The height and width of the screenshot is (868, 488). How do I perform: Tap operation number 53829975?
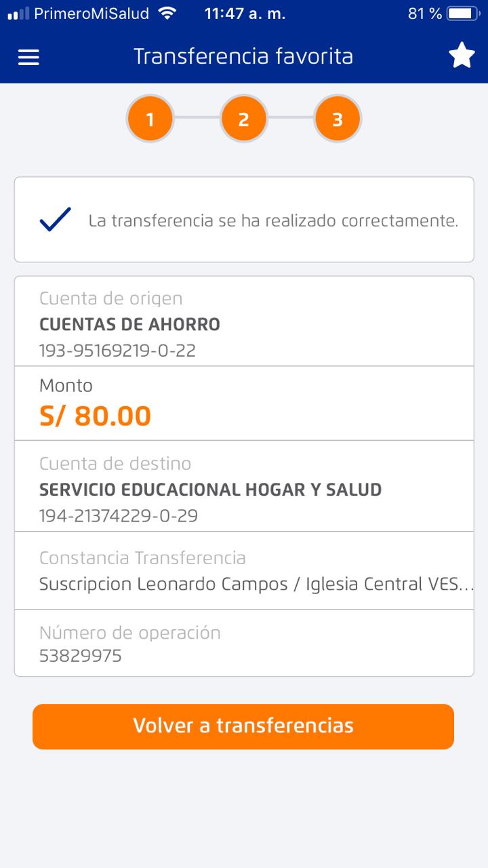pyautogui.click(x=81, y=656)
